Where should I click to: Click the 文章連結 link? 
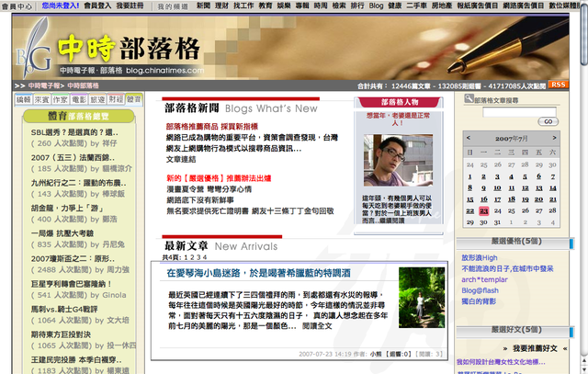click(181, 159)
